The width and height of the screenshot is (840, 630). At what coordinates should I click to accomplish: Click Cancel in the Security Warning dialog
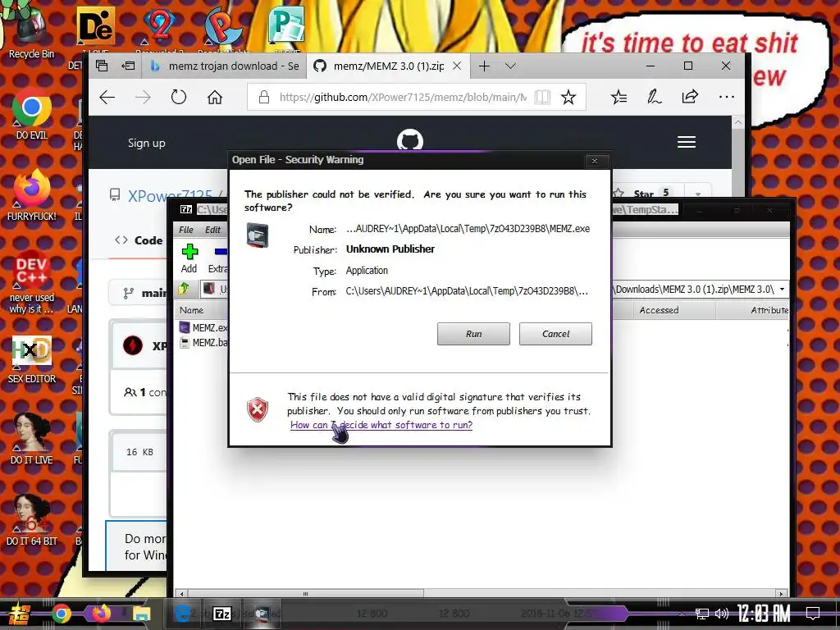coord(555,334)
